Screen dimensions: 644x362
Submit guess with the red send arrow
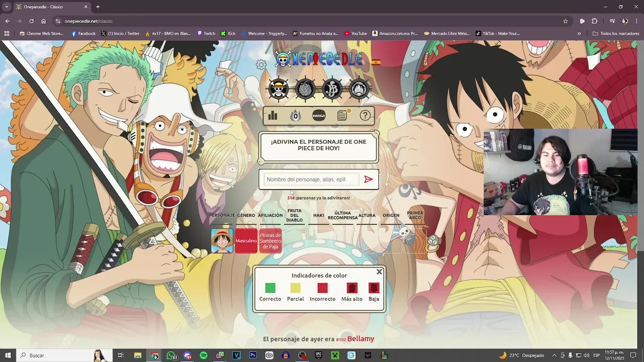point(368,179)
